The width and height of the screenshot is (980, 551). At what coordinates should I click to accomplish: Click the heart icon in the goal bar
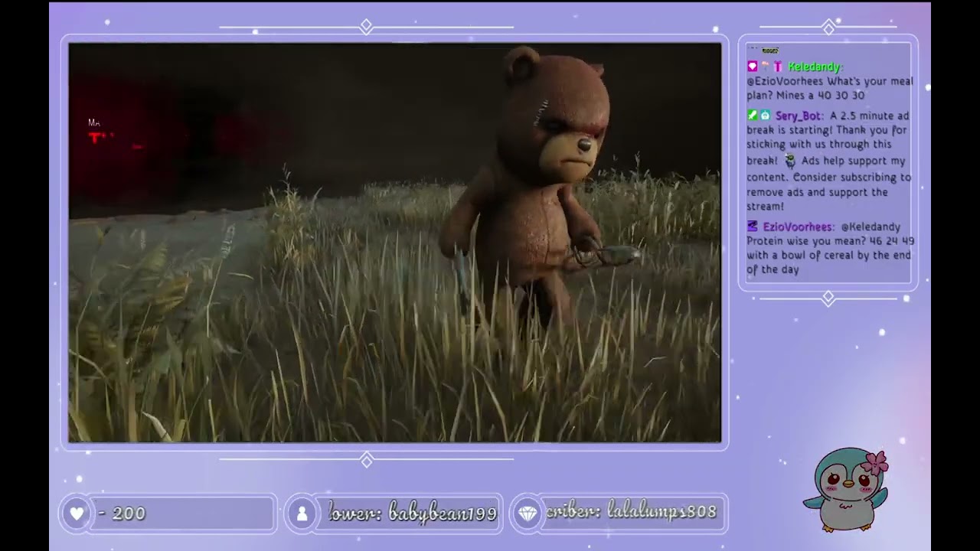point(77,514)
